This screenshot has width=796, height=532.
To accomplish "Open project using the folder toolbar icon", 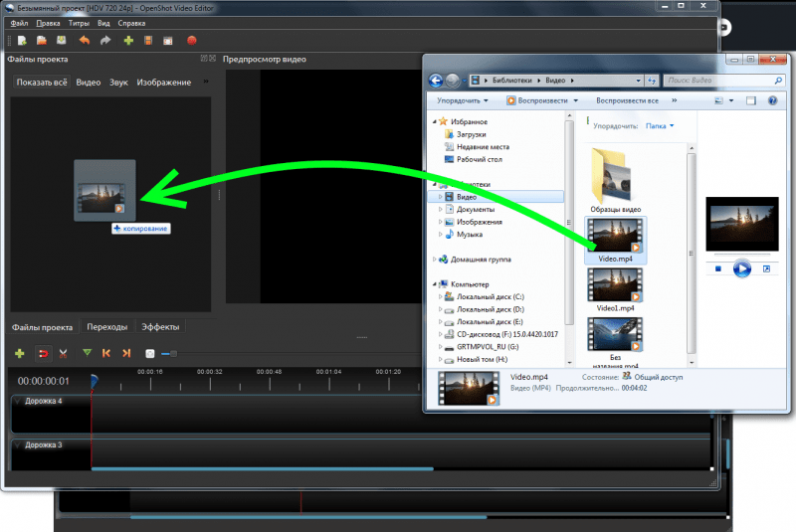I will point(42,41).
